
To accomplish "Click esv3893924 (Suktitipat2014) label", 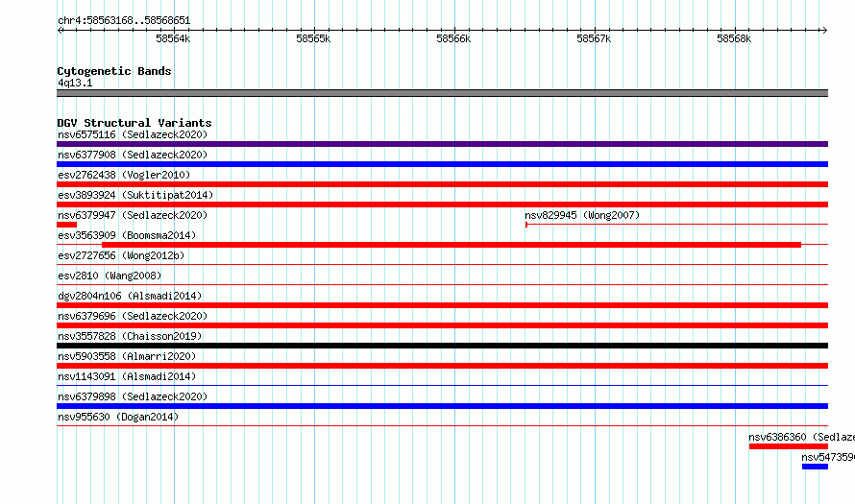I will tap(135, 195).
